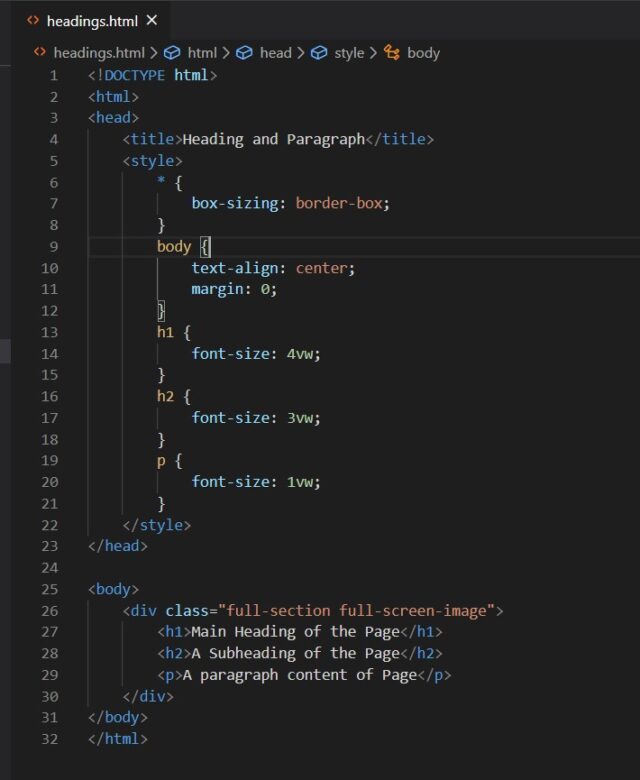This screenshot has width=640, height=780.
Task: Open the headings.html breadcrumb file picker
Action: 99,53
